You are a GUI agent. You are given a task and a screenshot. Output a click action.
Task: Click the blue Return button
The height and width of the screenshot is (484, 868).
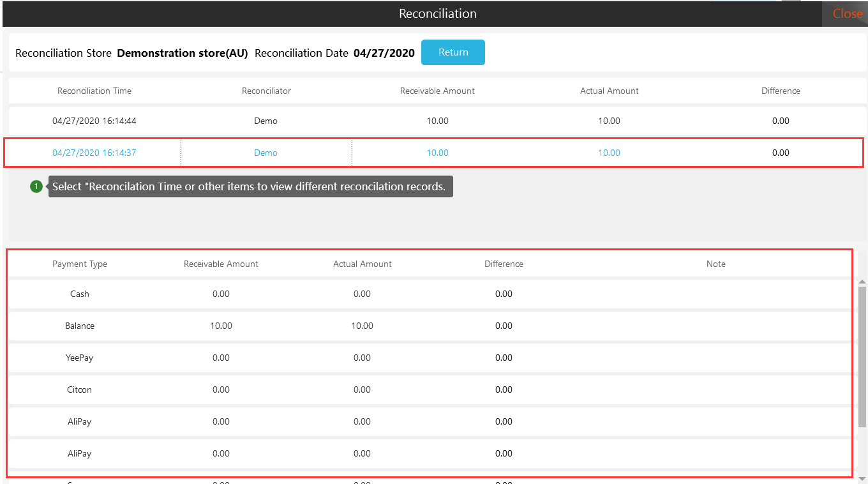(x=453, y=52)
